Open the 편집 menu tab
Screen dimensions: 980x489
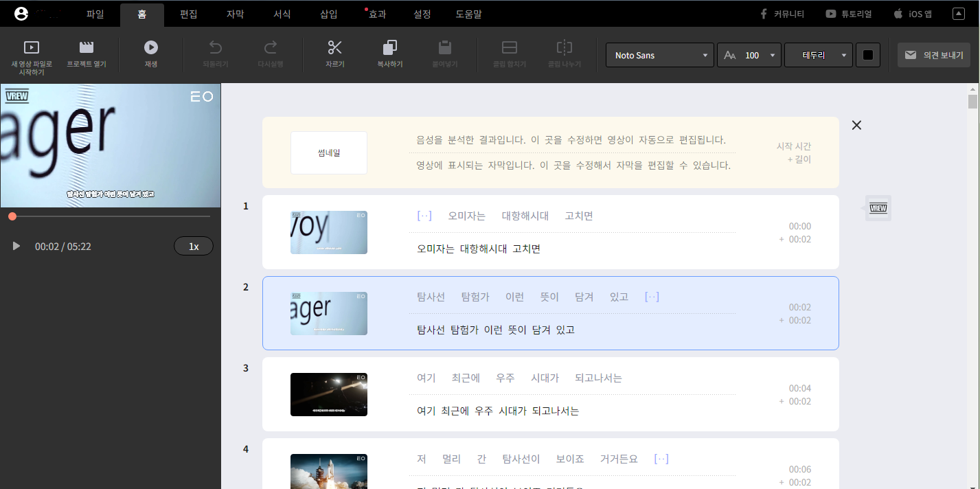(x=189, y=14)
